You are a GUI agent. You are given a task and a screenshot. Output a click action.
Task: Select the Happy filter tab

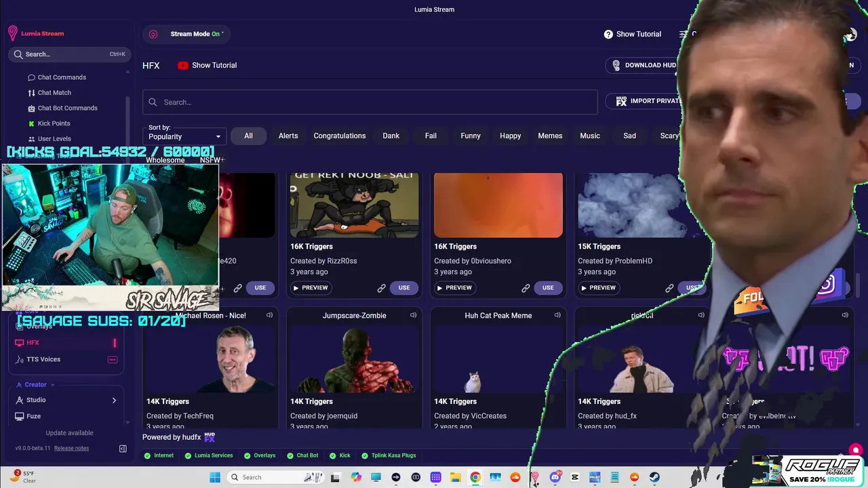point(511,136)
